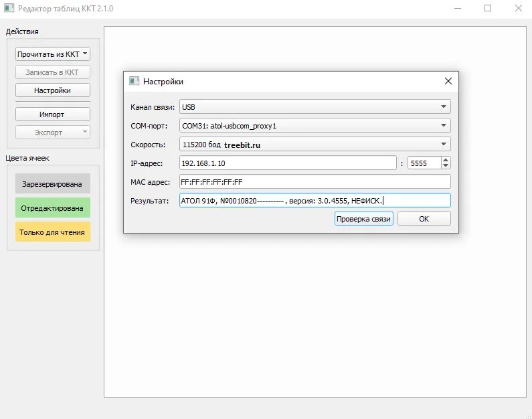Click the gray Зарезервирована color swatch
Viewport: 532px width, 419px height.
pyautogui.click(x=53, y=183)
